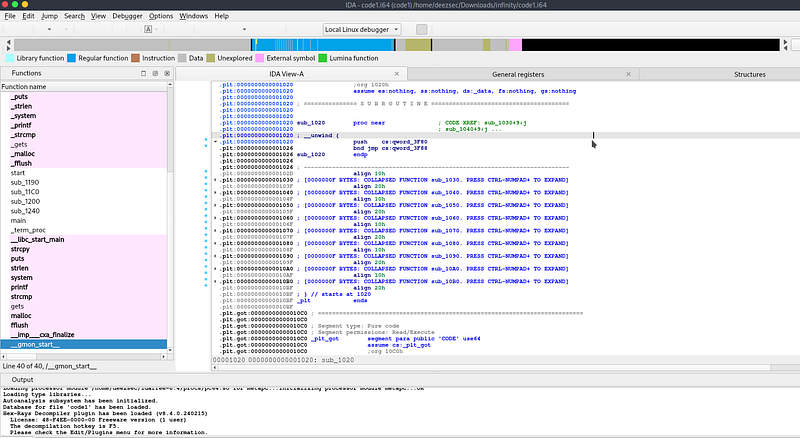Switch to the IDA View-A tab
The height and width of the screenshot is (438, 800).
point(287,74)
